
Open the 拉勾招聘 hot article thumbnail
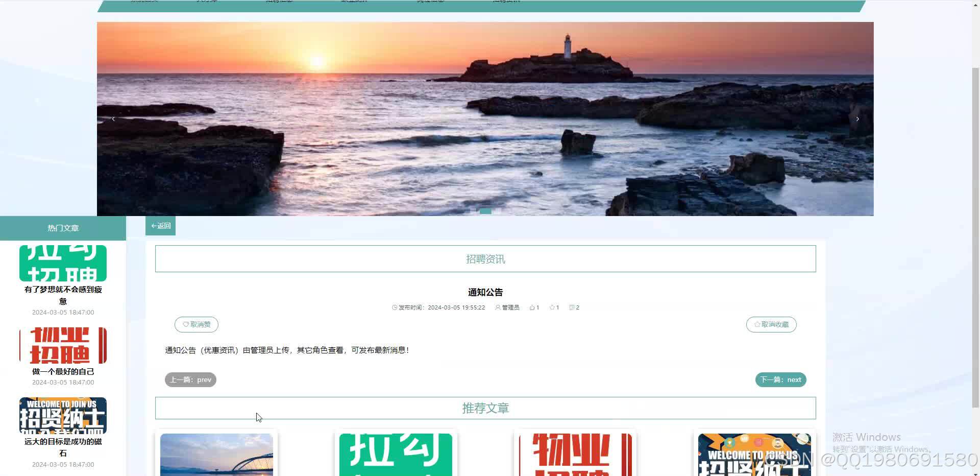(x=62, y=263)
